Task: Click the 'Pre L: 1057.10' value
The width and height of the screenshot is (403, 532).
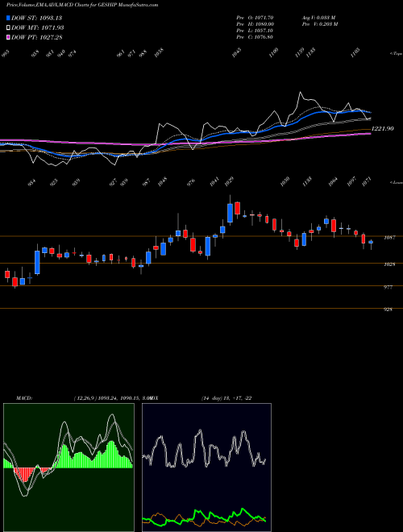Action: [x=255, y=31]
